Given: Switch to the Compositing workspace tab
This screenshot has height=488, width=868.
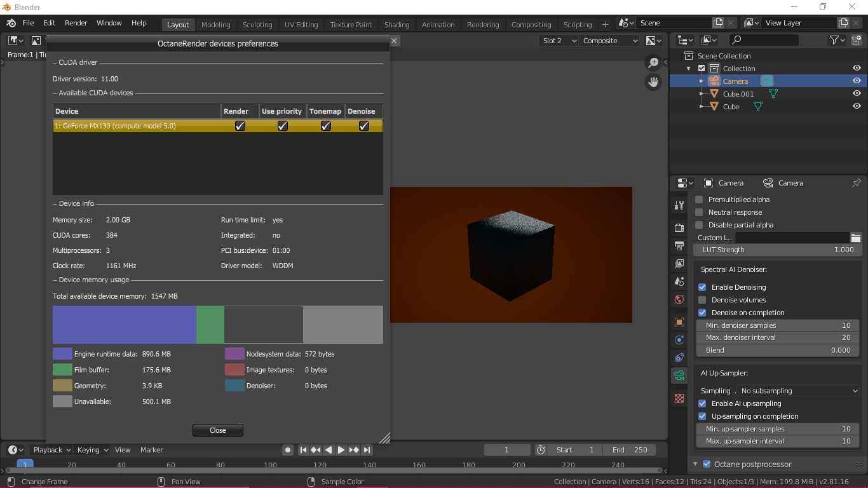Looking at the screenshot, I should click(531, 25).
